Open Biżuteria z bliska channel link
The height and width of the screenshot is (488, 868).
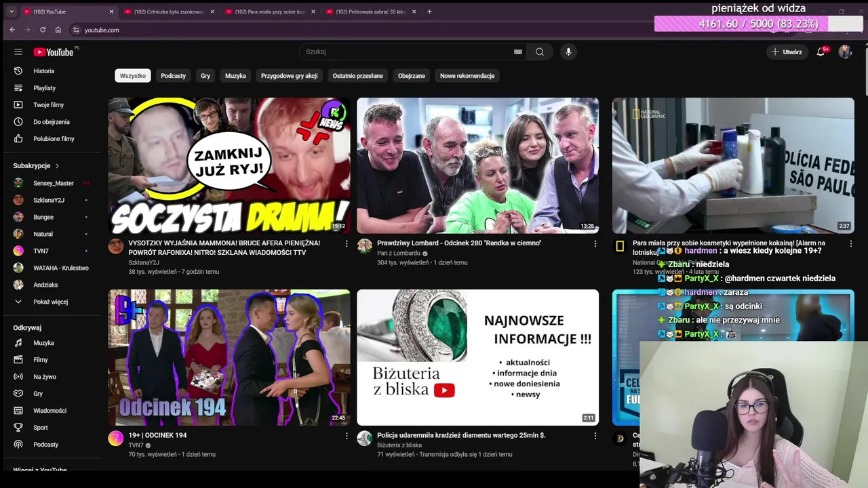pyautogui.click(x=399, y=445)
